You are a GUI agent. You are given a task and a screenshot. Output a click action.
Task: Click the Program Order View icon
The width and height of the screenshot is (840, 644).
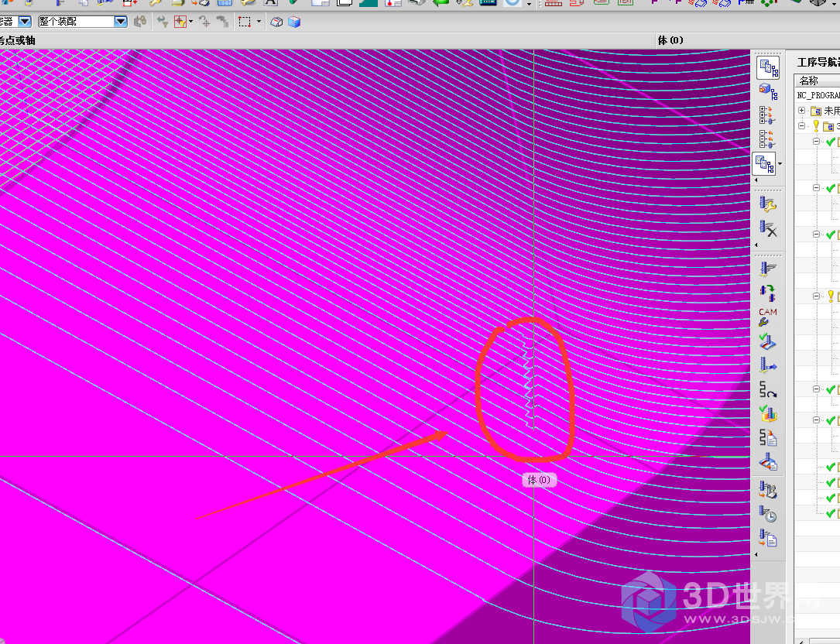click(x=768, y=67)
